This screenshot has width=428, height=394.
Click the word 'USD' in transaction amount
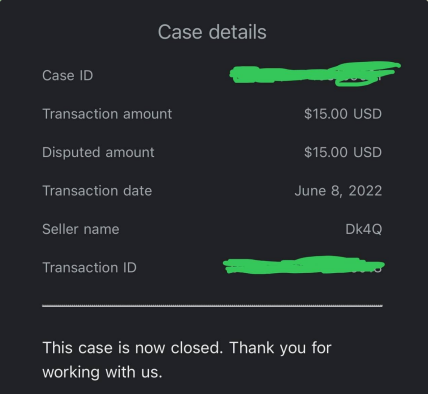point(367,114)
